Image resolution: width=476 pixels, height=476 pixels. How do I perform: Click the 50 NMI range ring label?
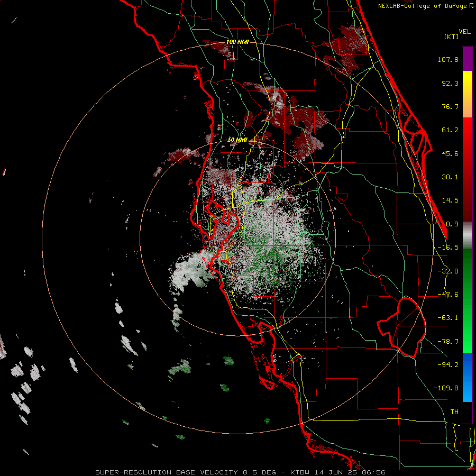pyautogui.click(x=237, y=140)
